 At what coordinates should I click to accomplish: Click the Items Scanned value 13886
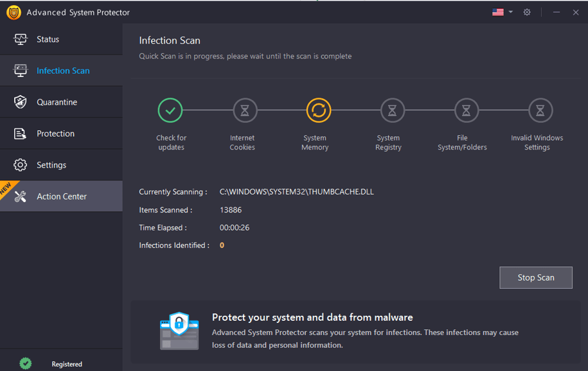231,210
